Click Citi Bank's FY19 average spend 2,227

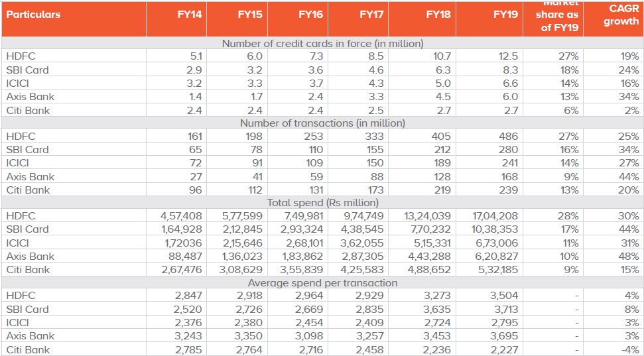(505, 349)
